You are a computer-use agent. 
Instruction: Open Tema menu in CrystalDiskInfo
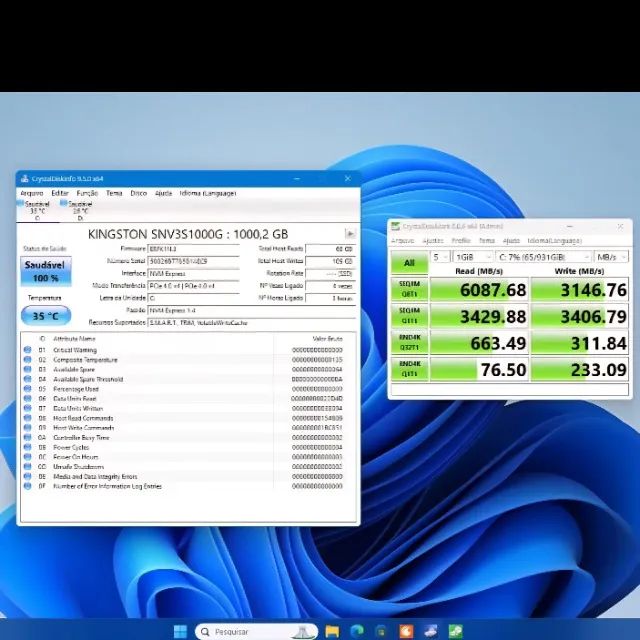coord(114,193)
